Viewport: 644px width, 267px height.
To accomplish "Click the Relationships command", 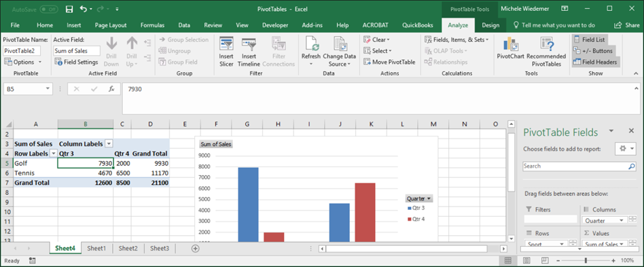I will (446, 62).
